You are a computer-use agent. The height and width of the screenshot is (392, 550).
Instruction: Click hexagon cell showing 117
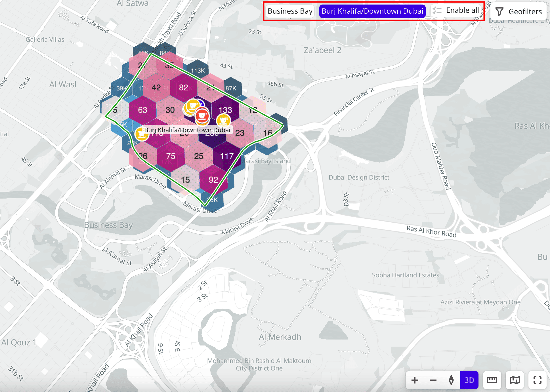coord(226,156)
